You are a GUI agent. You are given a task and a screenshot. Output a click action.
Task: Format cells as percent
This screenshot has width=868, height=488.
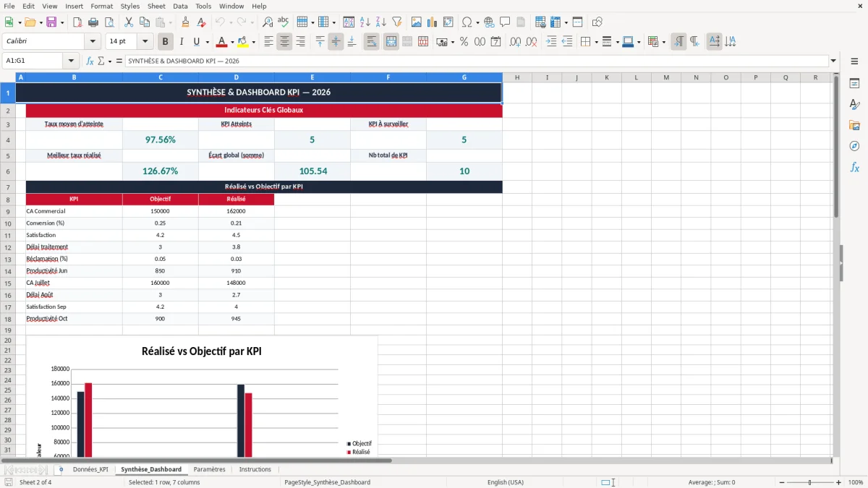(464, 42)
